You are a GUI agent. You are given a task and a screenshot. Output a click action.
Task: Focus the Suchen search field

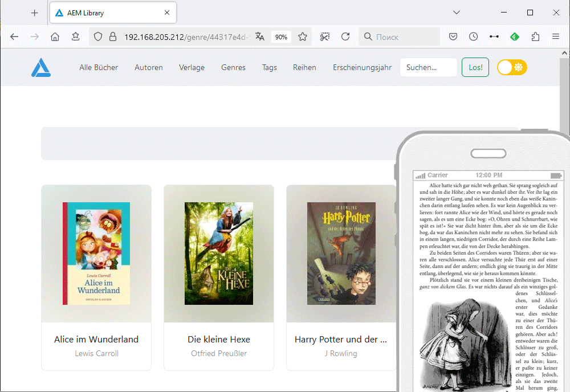point(428,67)
